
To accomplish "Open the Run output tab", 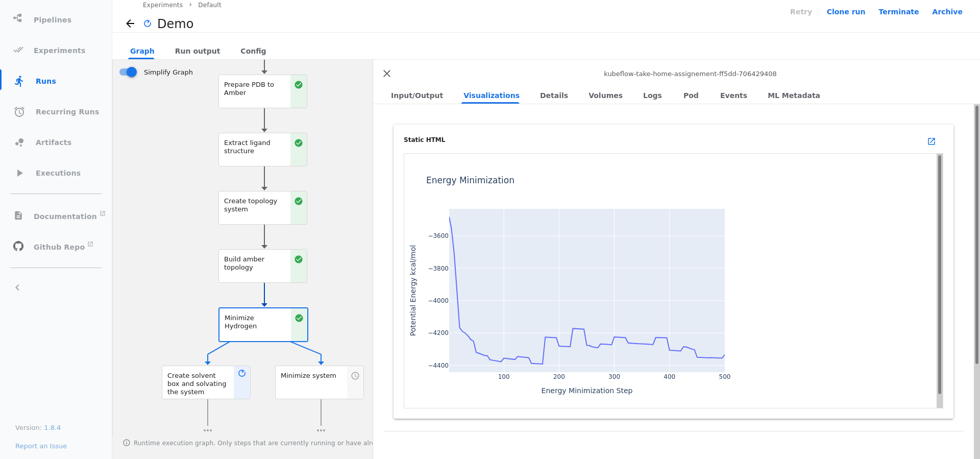I will pyautogui.click(x=198, y=51).
